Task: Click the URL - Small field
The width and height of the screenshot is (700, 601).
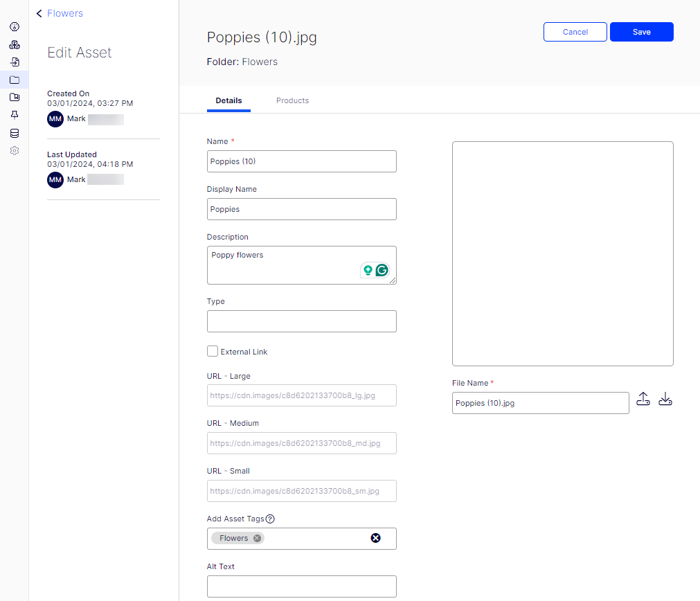Action: tap(302, 491)
